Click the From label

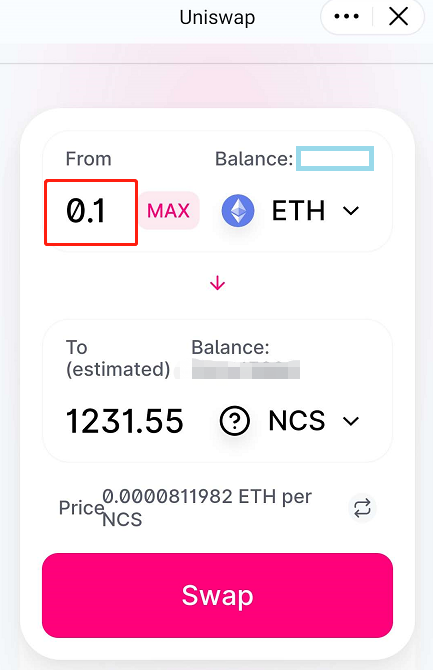88,159
